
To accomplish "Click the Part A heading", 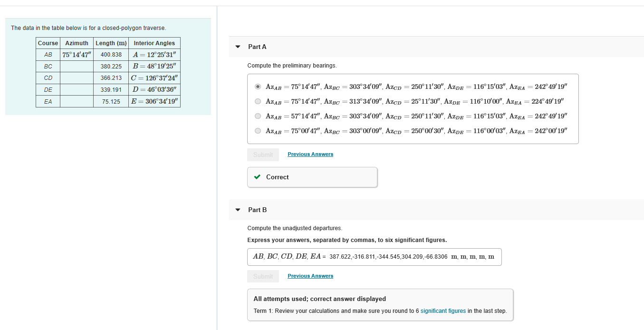I will click(257, 47).
